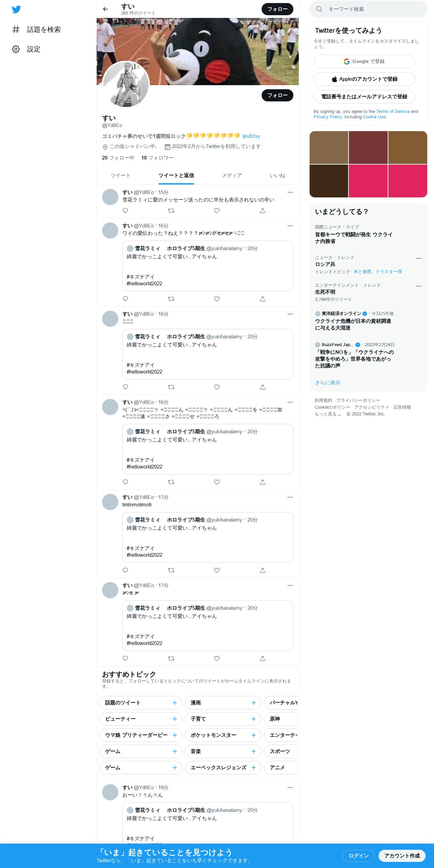Focus the キーワード検索 search field

368,9
